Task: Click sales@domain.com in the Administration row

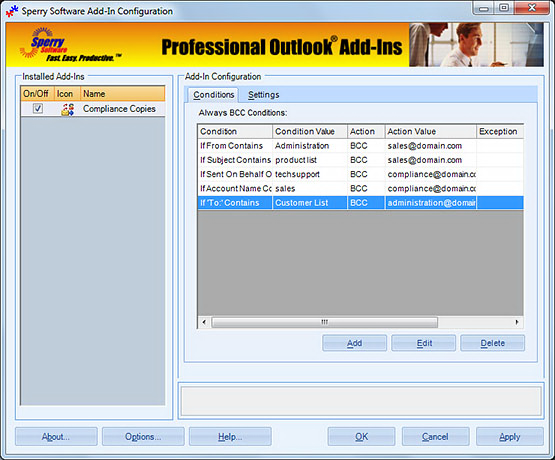Action: pos(430,146)
